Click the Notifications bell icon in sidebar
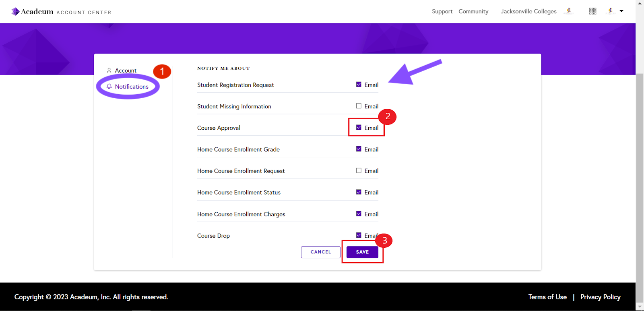 109,87
